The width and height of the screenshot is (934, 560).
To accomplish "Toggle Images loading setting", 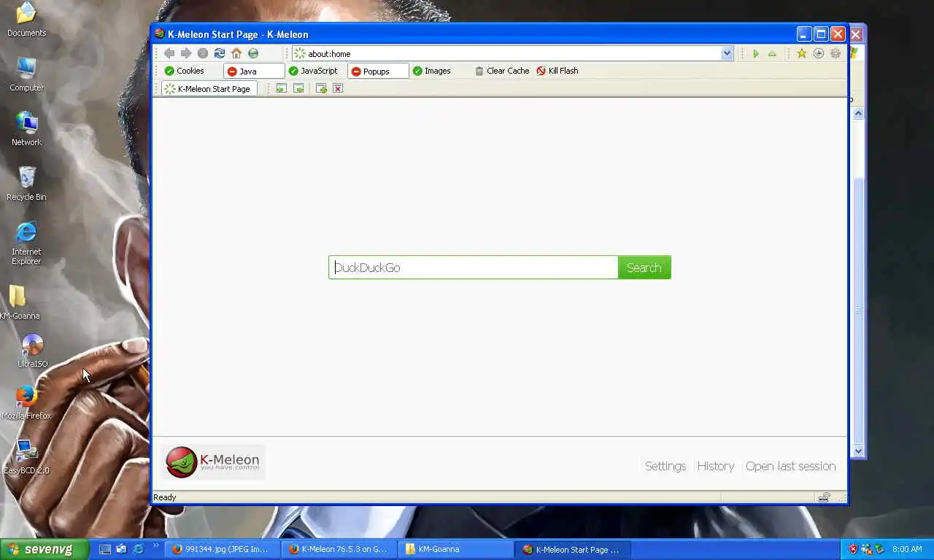I will coord(431,71).
